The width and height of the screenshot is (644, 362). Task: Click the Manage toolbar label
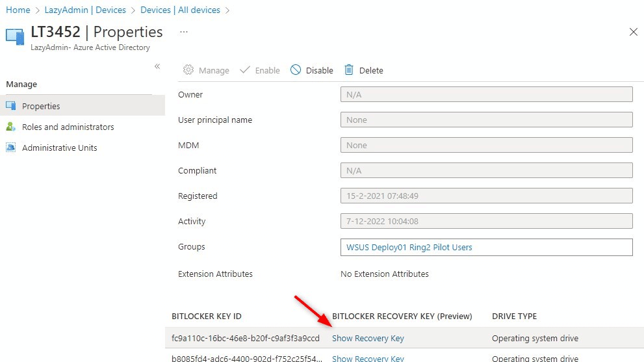click(x=214, y=70)
